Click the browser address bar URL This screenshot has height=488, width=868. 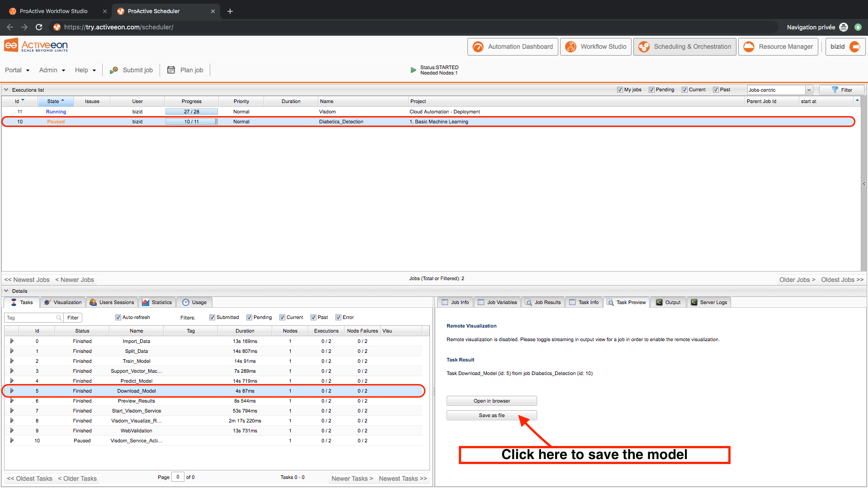tap(118, 27)
